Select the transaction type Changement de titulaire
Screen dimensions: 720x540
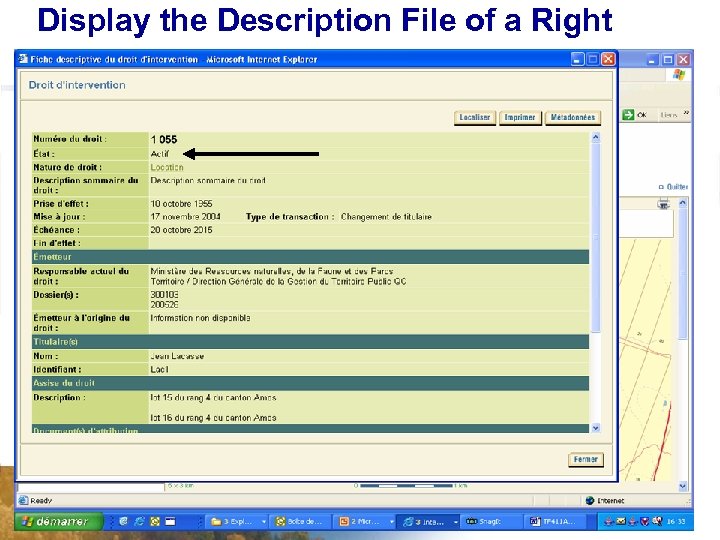pos(386,216)
